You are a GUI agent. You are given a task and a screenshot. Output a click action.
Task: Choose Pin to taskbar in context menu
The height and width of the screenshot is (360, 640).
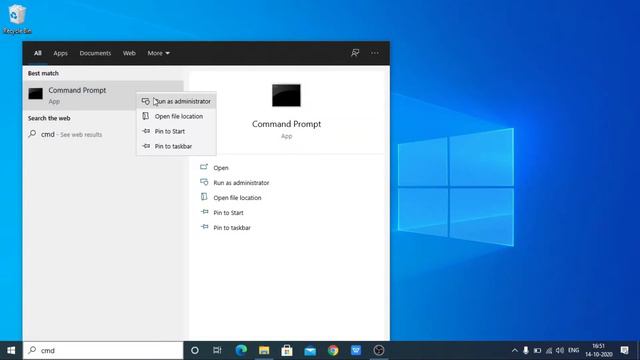[x=176, y=146]
